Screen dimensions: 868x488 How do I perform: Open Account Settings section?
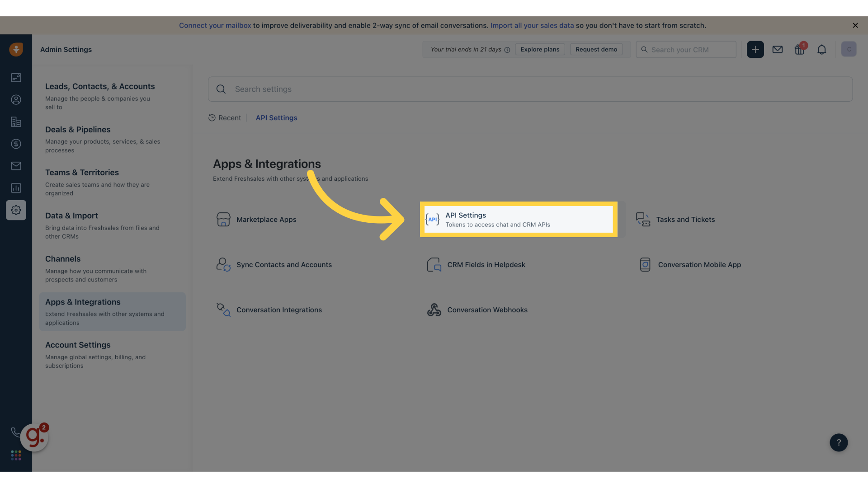[112, 355]
